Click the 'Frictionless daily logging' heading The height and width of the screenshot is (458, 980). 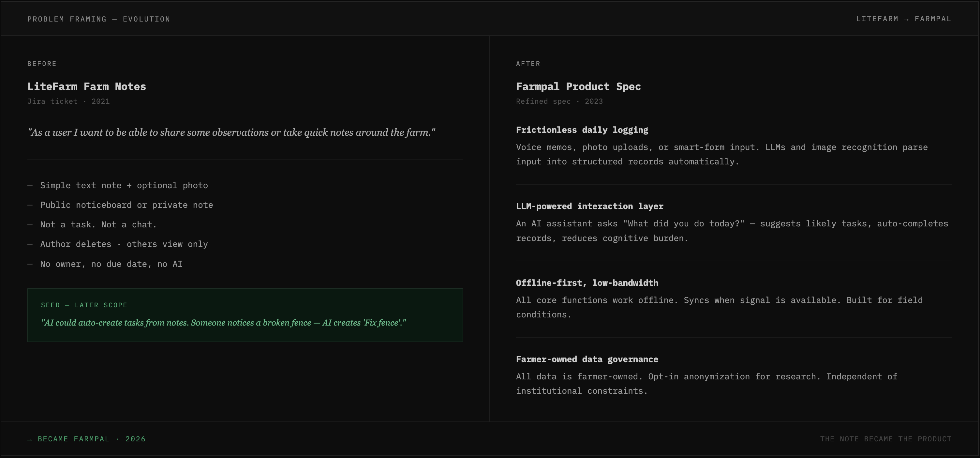(582, 130)
